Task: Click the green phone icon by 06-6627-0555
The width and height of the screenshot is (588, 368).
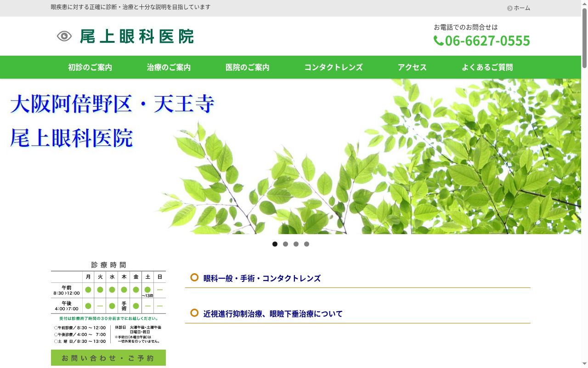Action: 439,40
